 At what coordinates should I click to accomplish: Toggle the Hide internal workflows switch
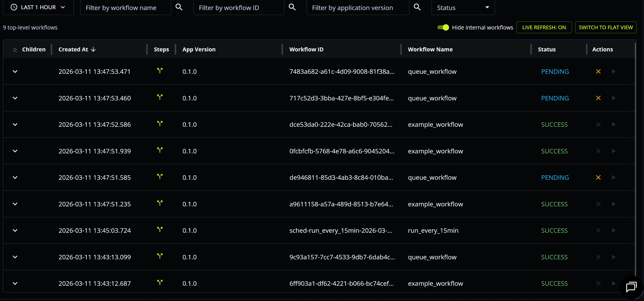point(443,27)
